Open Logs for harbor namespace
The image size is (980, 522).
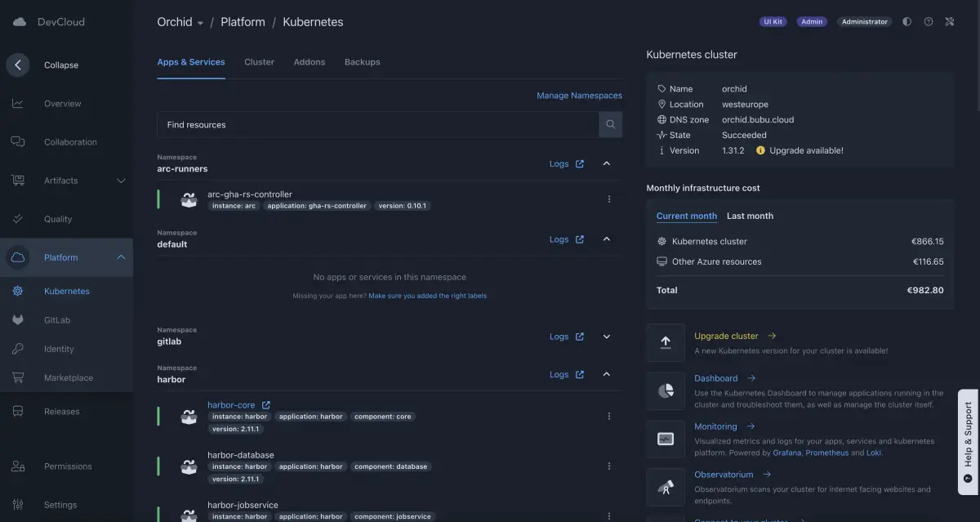(567, 374)
